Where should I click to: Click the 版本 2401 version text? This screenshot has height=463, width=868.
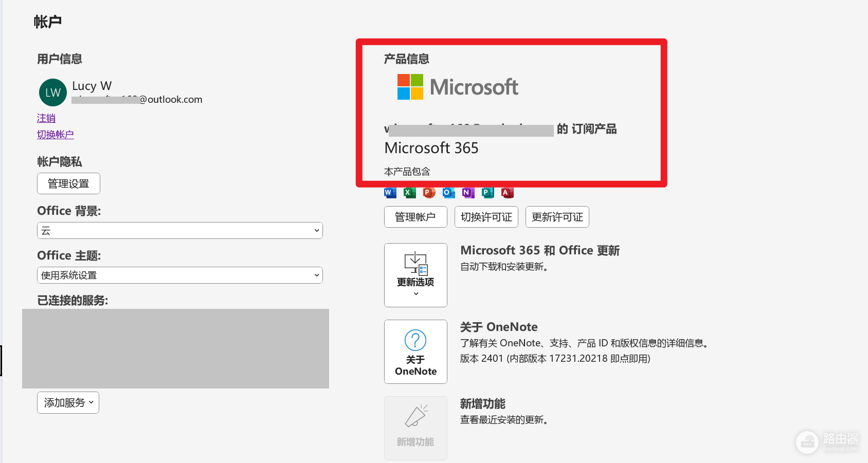coord(555,359)
